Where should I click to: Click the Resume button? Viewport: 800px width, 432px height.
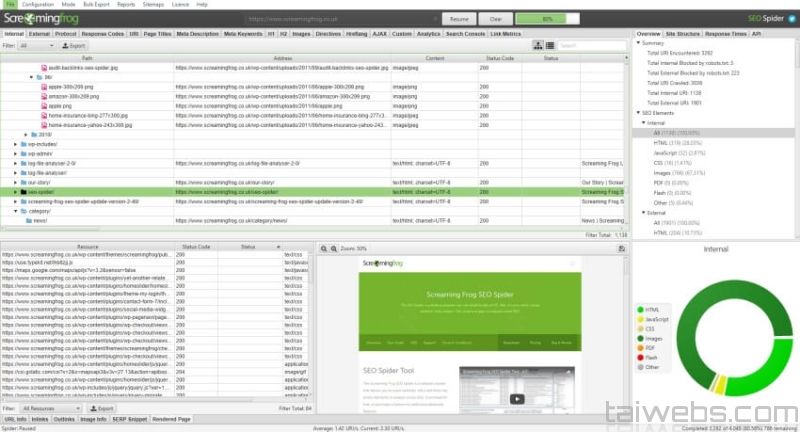[459, 19]
